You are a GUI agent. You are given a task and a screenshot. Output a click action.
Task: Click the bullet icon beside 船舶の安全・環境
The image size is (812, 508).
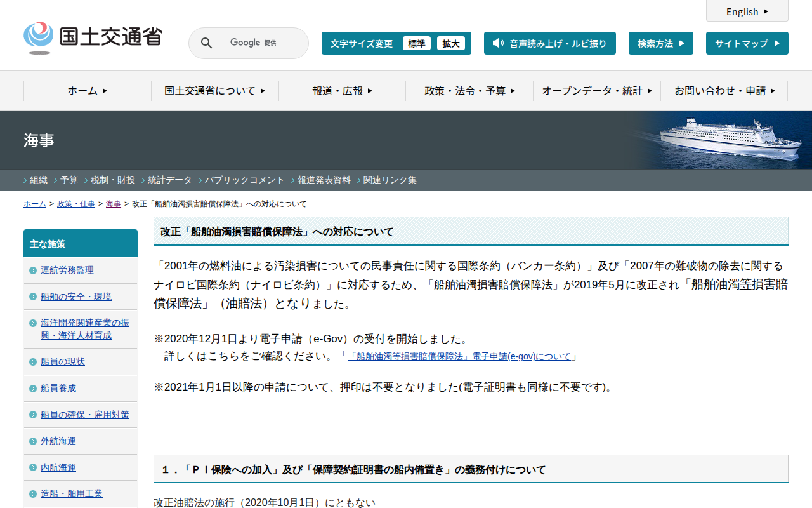click(x=33, y=297)
